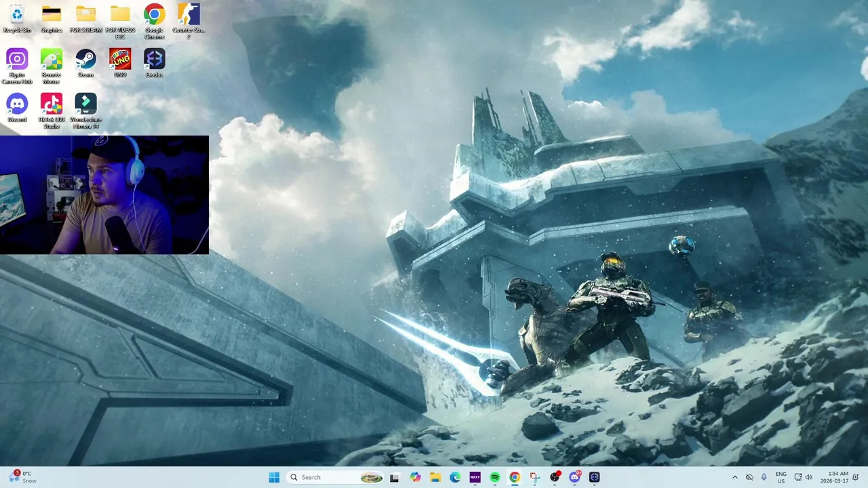Select the Exodus desktop shortcut

click(x=154, y=63)
